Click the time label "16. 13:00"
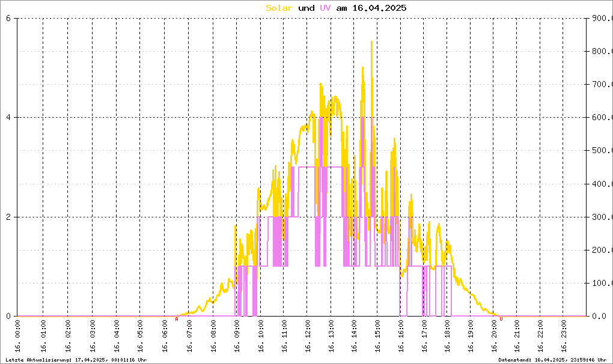 [331, 336]
